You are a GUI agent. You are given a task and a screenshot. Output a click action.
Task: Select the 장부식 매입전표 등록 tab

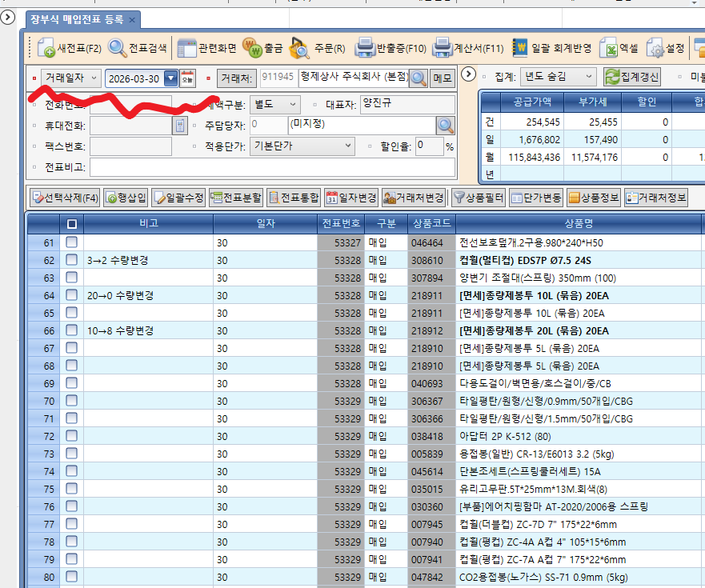tap(77, 19)
